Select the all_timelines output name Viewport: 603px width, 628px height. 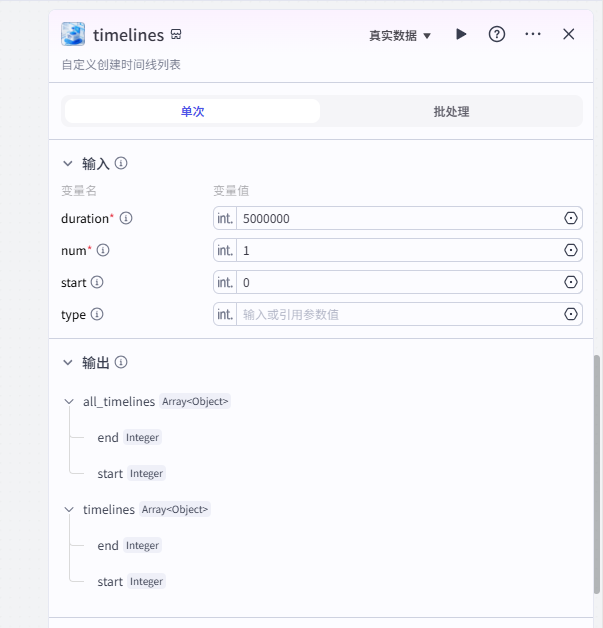click(119, 402)
